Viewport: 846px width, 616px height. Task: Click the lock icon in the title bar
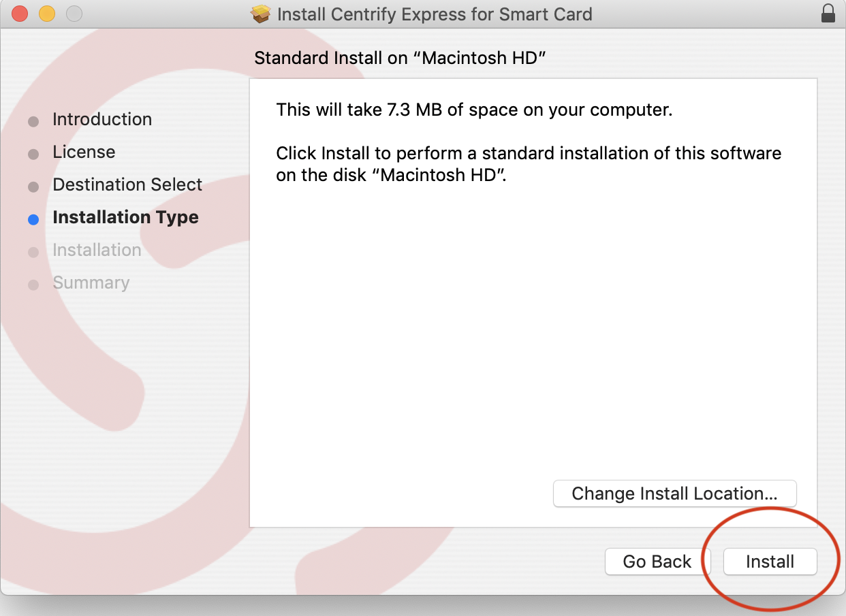(x=828, y=14)
